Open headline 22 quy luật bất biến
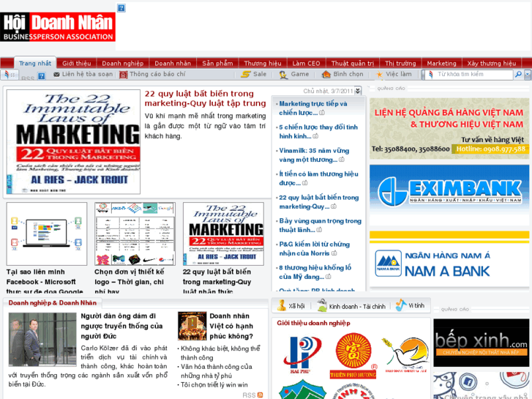532x399 pixels. 206,99
